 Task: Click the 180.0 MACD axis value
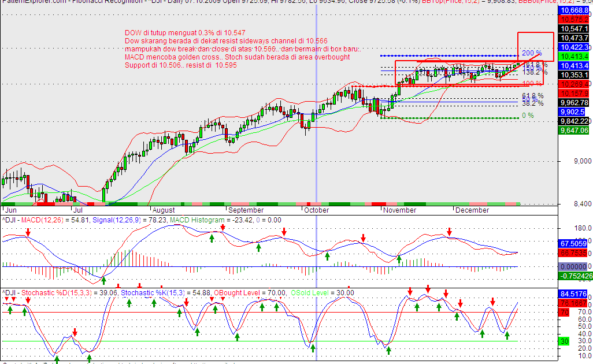584,228
